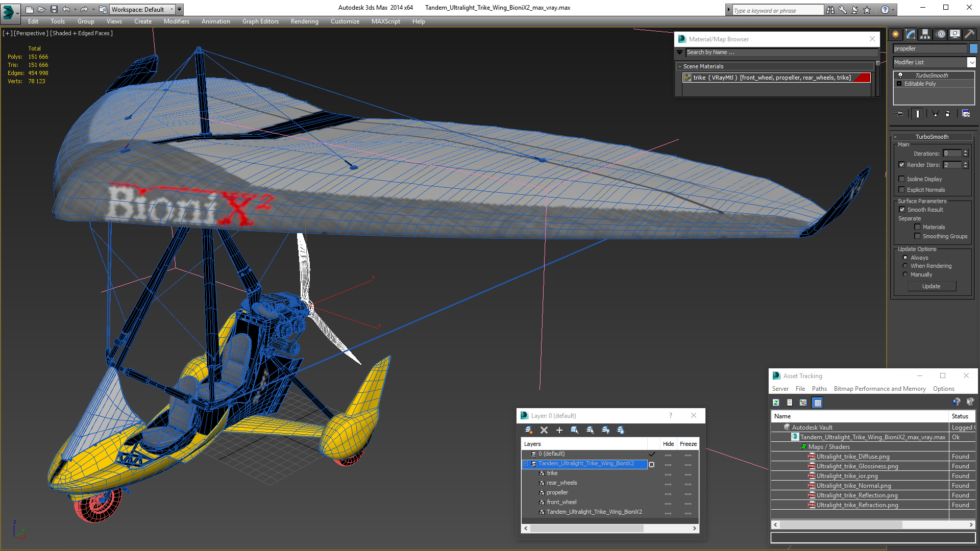Enable Isoline Display checkbox
The image size is (980, 551).
click(901, 179)
